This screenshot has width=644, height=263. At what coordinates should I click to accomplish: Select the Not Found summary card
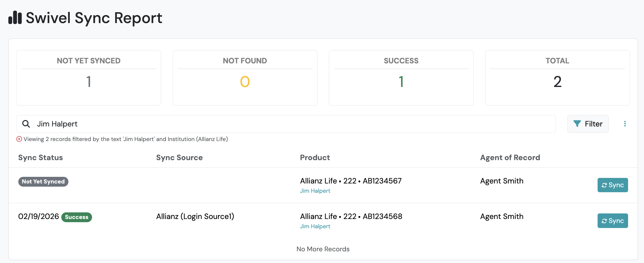(245, 78)
